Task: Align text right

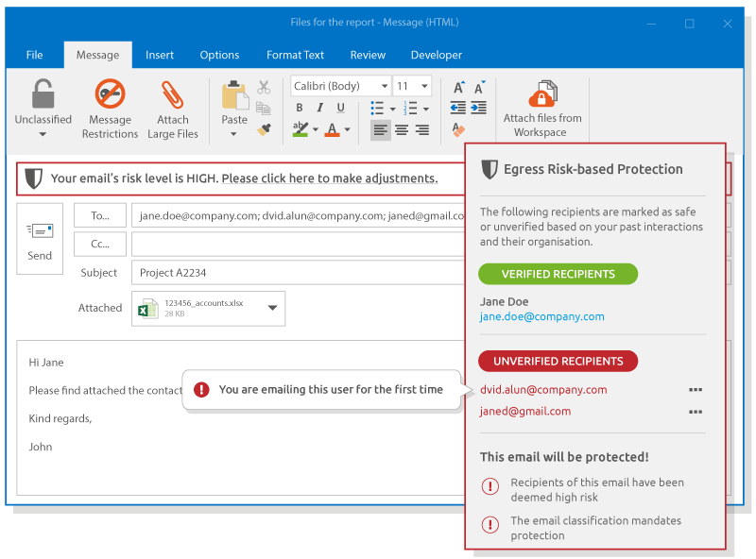Action: pos(422,129)
